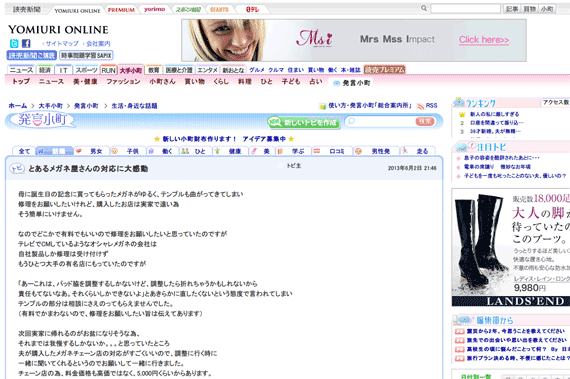The height and width of the screenshot is (379, 570).
Task: Click the トピ bubble icon beside the thread title
Action: click(x=17, y=169)
